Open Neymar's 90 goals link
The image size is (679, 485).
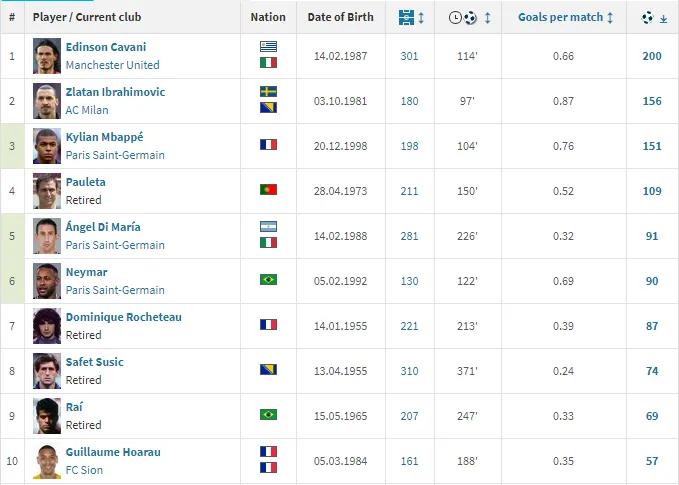(x=652, y=281)
